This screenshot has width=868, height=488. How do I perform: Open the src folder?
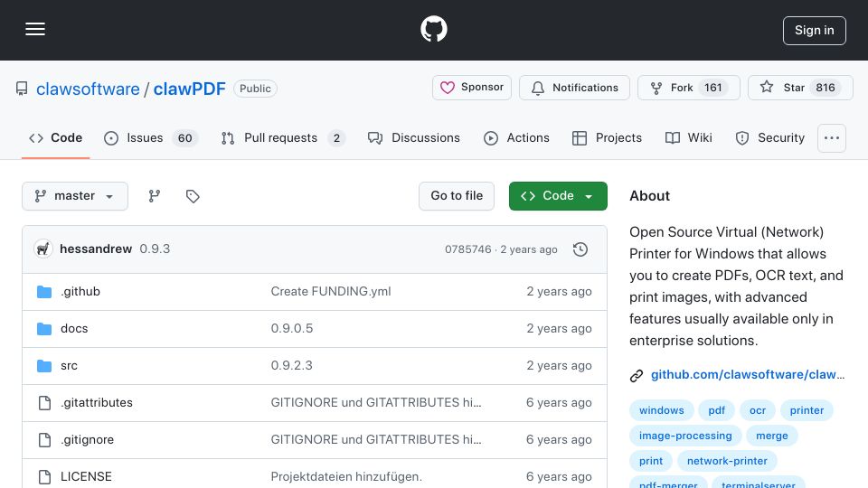(x=70, y=366)
